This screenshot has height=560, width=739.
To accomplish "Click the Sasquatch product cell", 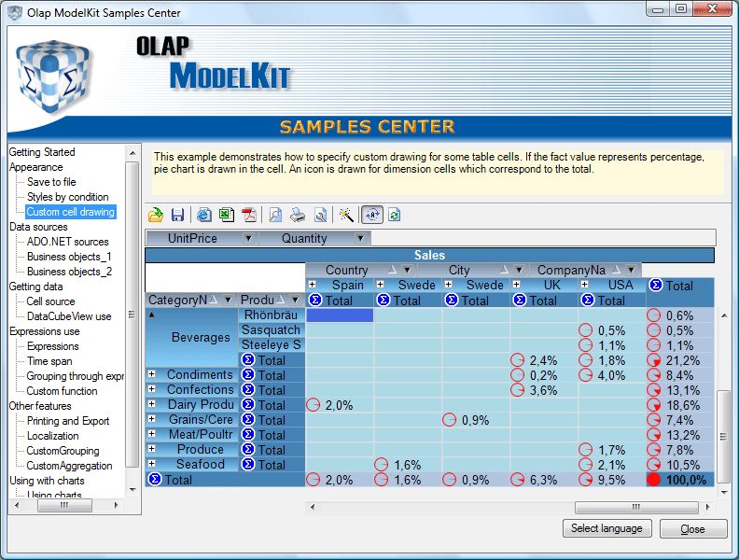I will pyautogui.click(x=271, y=330).
